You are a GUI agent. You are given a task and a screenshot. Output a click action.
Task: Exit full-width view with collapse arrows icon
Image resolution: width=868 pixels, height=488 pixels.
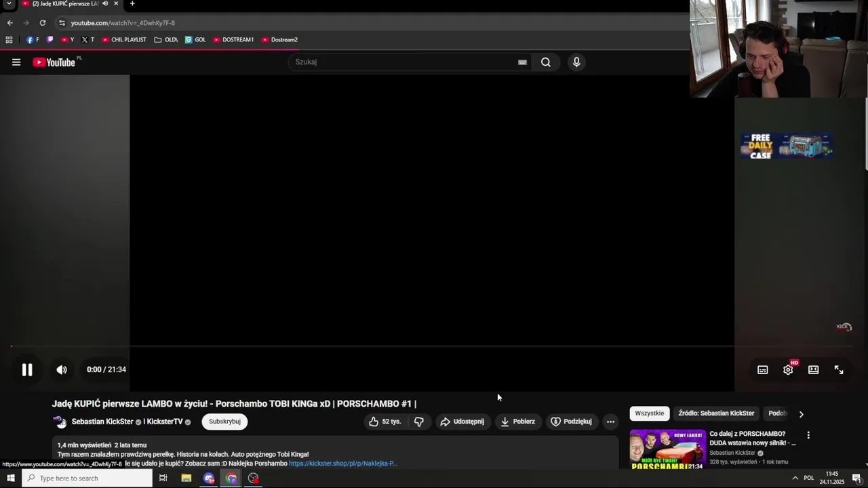(x=839, y=369)
